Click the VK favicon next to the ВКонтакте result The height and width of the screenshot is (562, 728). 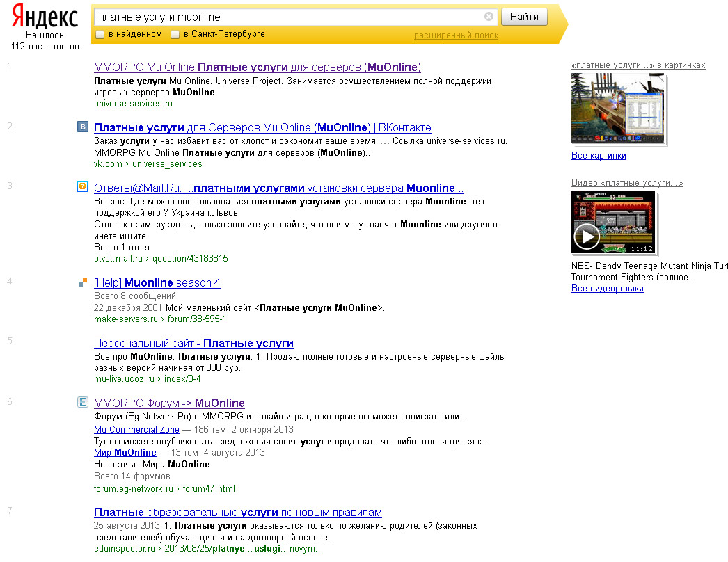click(82, 126)
